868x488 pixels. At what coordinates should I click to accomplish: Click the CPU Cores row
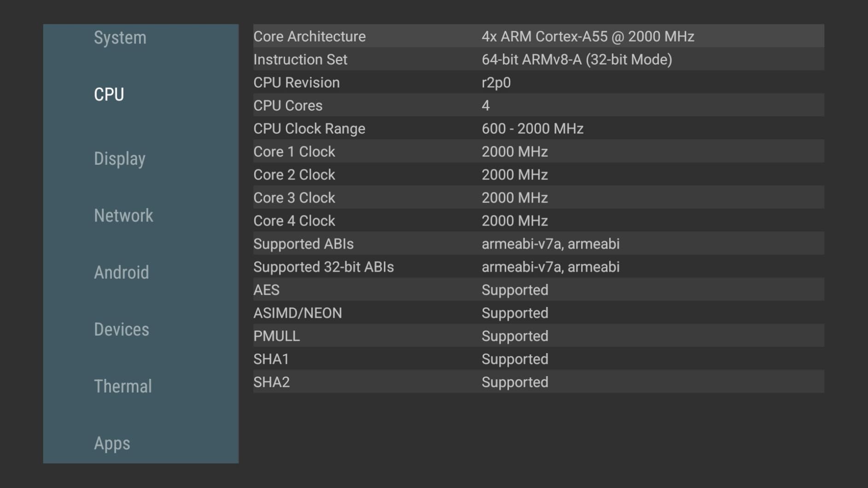pos(538,105)
